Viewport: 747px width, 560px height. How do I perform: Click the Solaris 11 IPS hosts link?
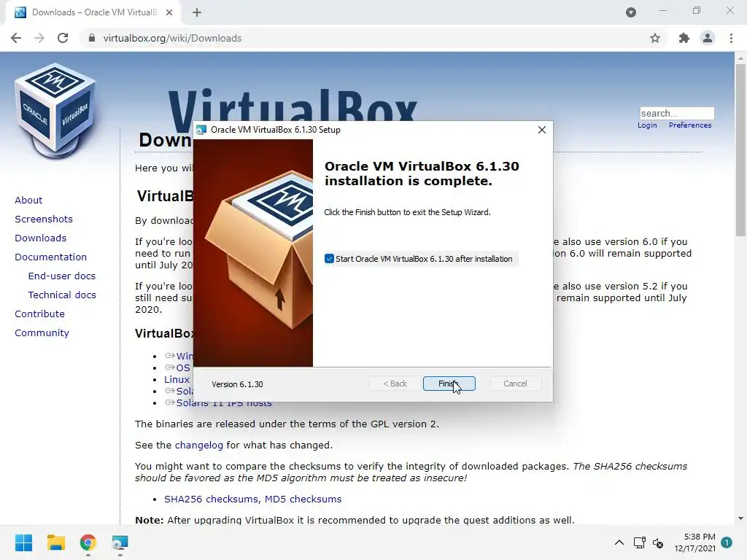point(224,403)
